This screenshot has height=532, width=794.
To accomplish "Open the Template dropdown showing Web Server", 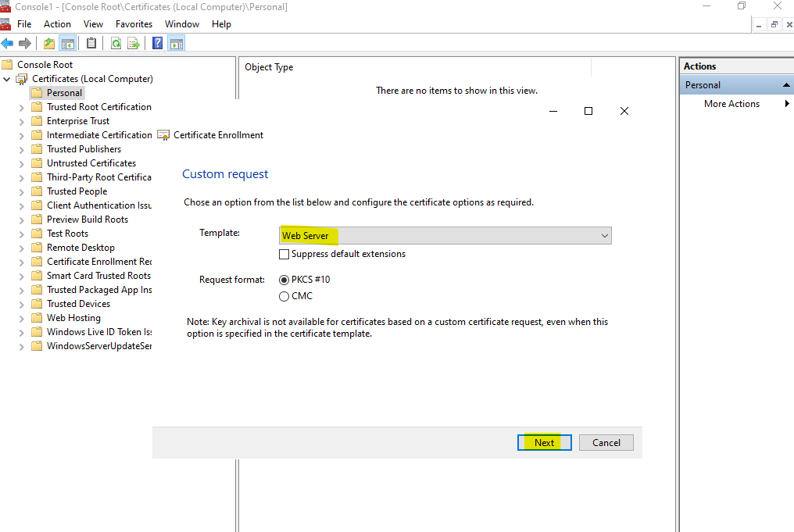I will coord(445,235).
